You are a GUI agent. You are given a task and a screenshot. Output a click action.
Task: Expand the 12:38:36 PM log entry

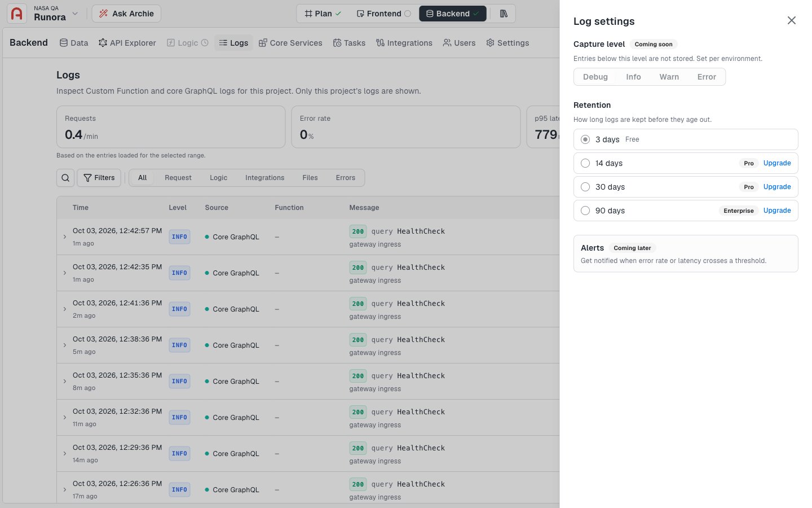[65, 345]
